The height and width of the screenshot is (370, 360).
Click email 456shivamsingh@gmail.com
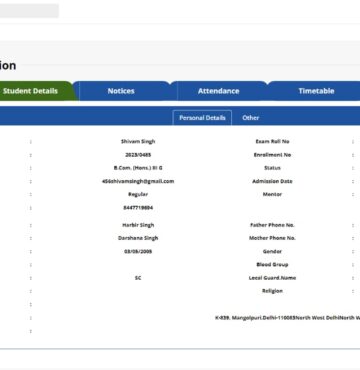(x=138, y=181)
